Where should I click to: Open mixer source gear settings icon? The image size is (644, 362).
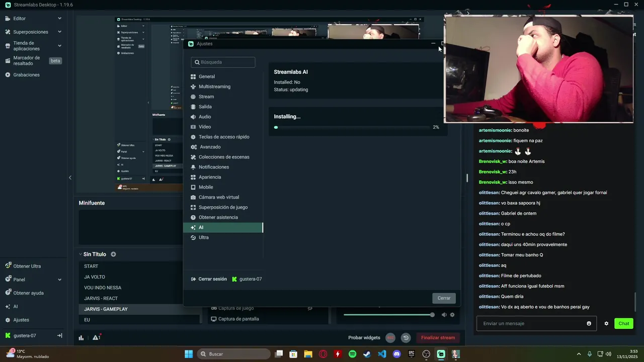tap(452, 315)
